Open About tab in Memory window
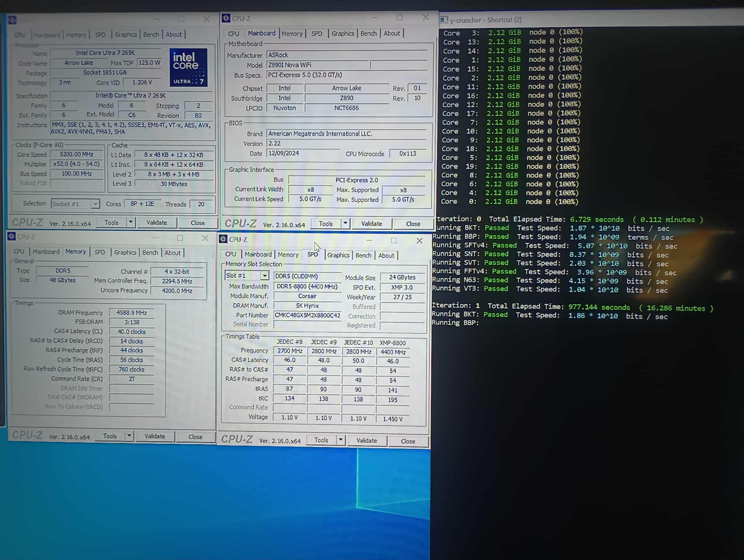The height and width of the screenshot is (560, 744). (x=173, y=253)
